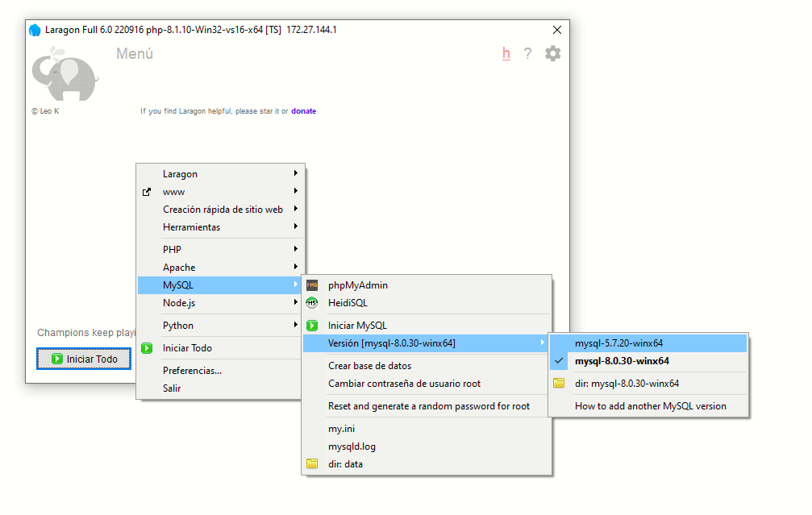Image resolution: width=812 pixels, height=515 pixels.
Task: Click the question mark help icon
Action: coord(527,54)
